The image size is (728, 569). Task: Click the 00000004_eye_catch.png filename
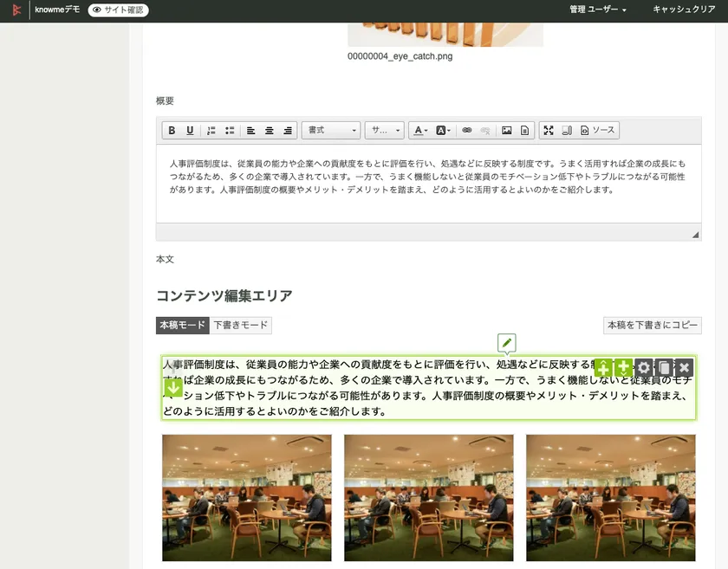(x=400, y=56)
